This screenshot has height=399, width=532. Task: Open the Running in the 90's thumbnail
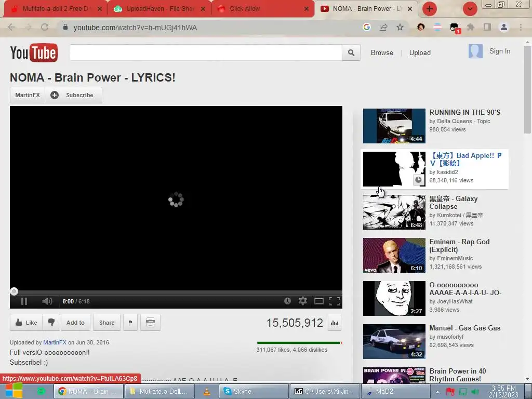(394, 126)
